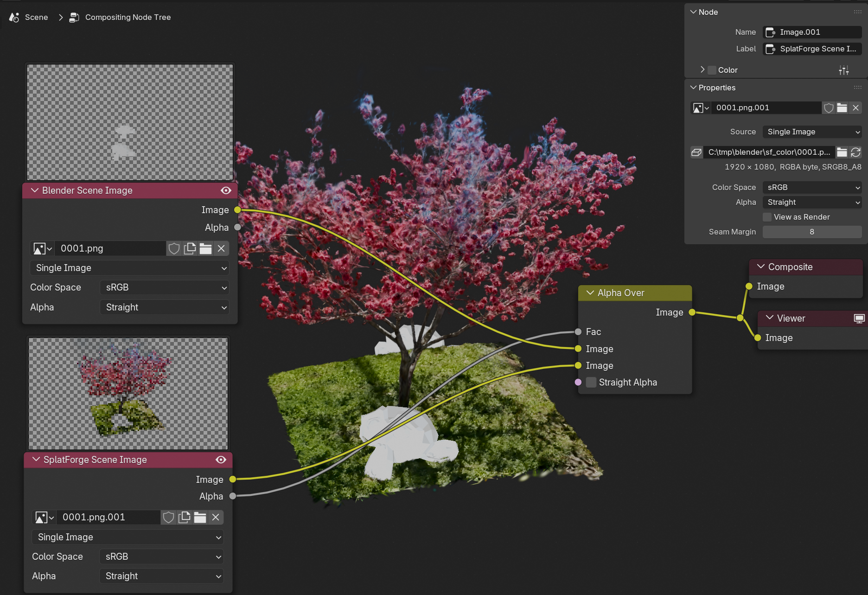Open Source dropdown set to Single Image

click(x=812, y=132)
